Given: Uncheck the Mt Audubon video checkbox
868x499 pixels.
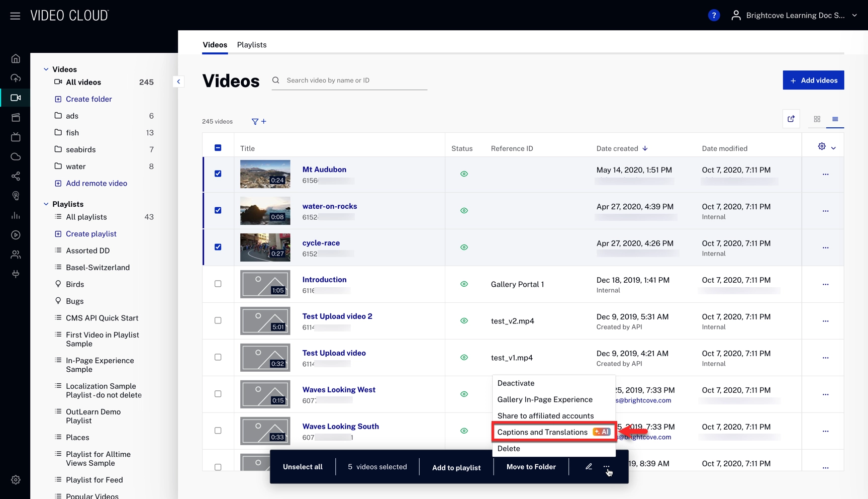Looking at the screenshot, I should pos(218,174).
